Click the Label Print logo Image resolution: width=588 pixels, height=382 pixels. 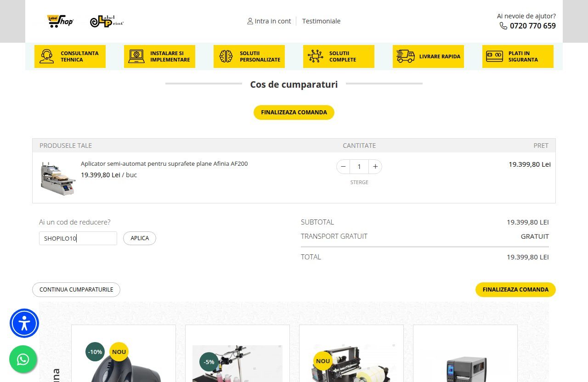pyautogui.click(x=107, y=21)
